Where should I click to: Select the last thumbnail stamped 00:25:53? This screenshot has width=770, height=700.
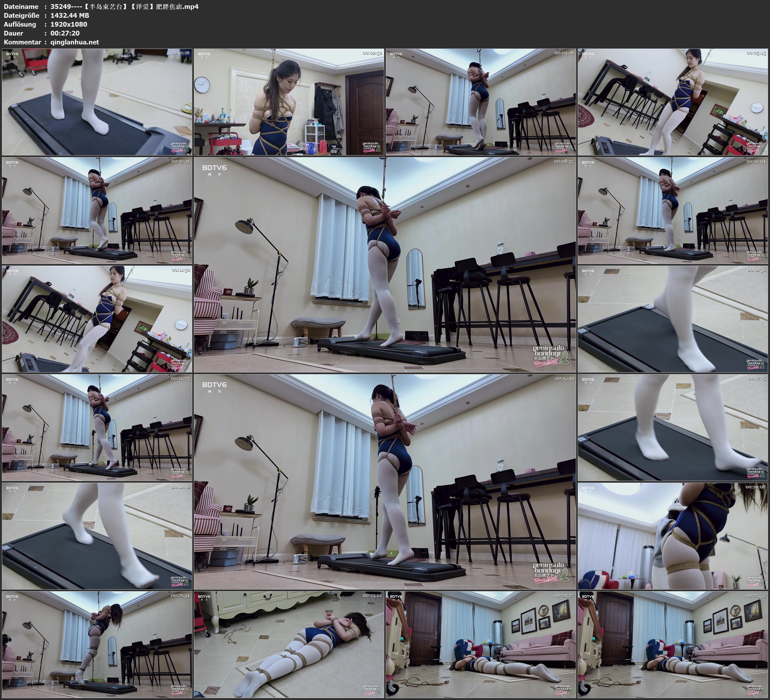coord(673,644)
